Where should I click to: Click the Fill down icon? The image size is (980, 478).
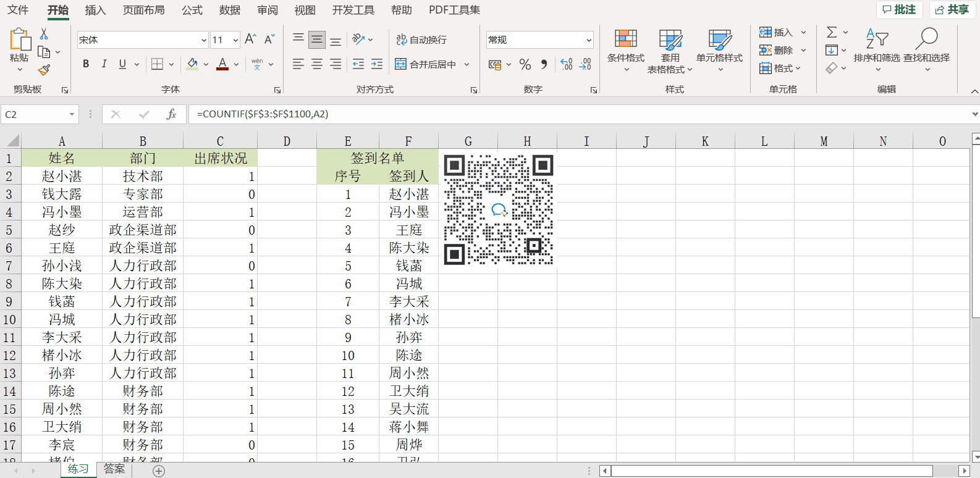(832, 50)
